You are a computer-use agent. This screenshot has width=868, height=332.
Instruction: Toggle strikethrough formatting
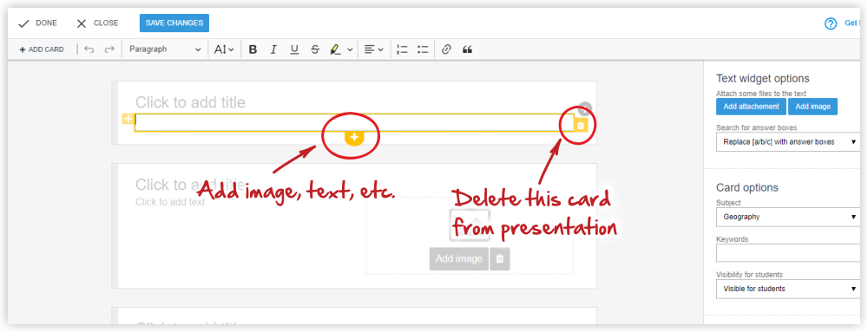coord(315,49)
